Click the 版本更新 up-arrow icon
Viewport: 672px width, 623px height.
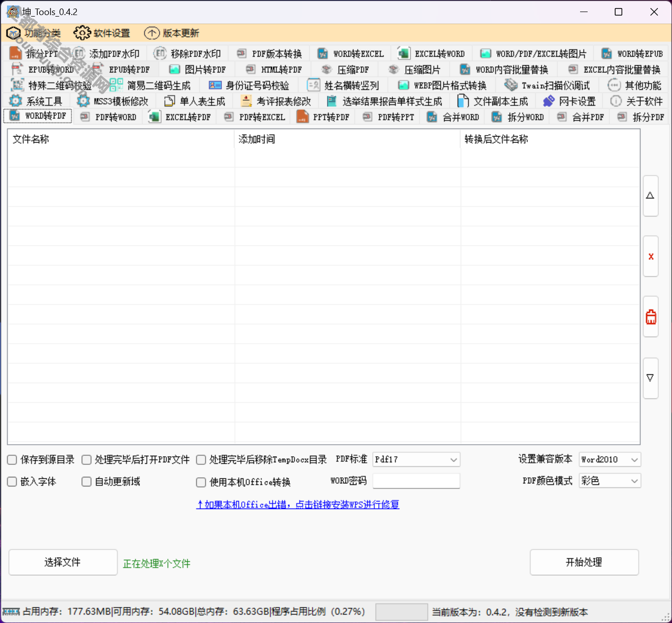pyautogui.click(x=152, y=33)
